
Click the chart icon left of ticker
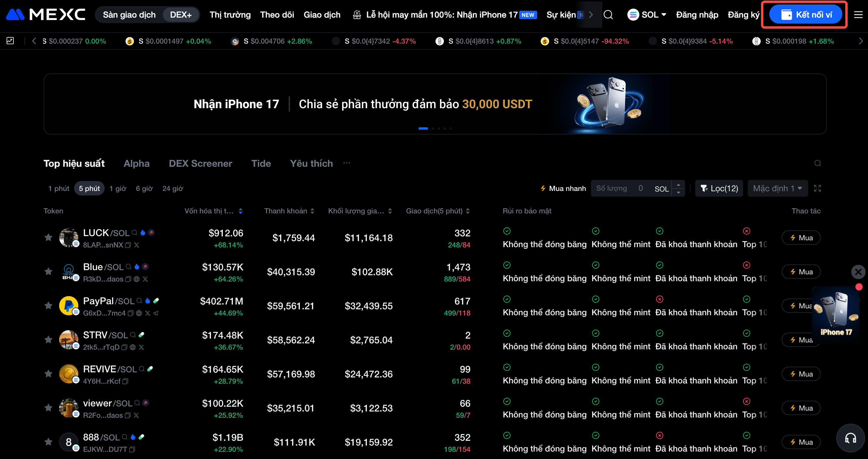(10, 41)
